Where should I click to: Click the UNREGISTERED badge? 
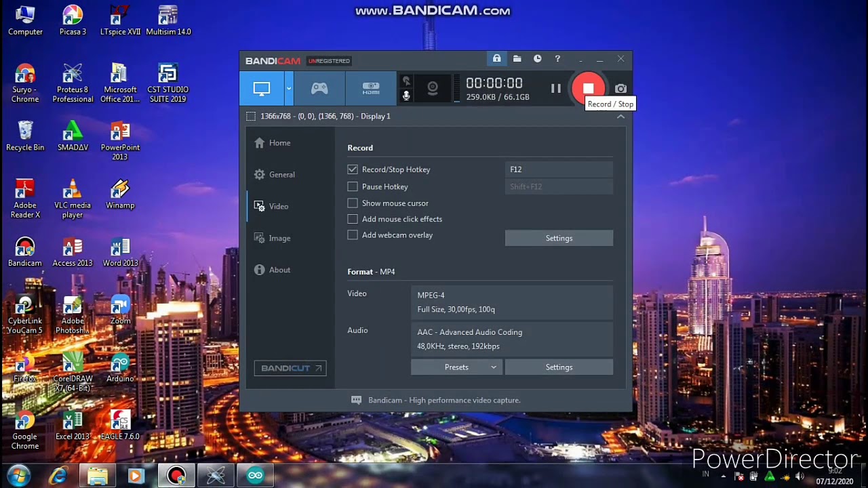click(329, 61)
